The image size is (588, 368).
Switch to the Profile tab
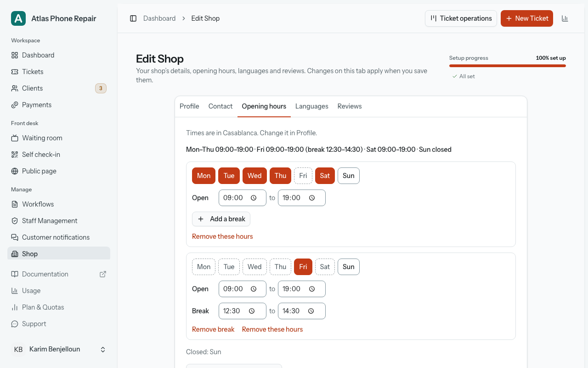(x=189, y=106)
